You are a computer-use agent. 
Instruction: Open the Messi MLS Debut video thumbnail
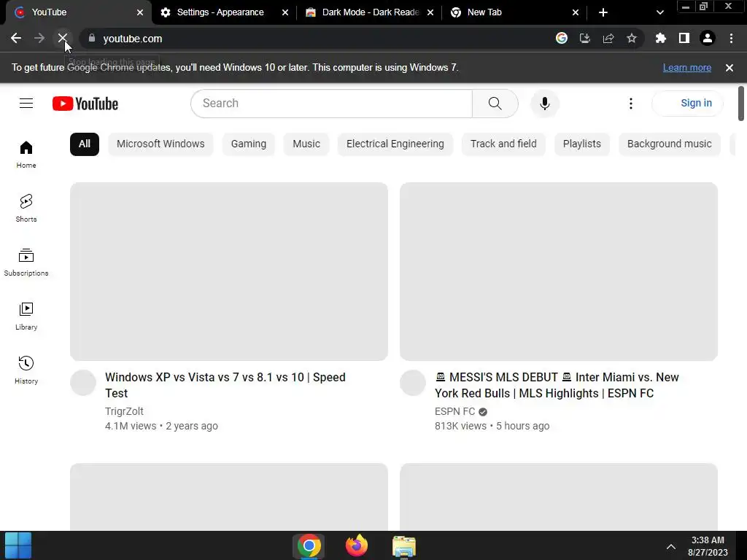[x=559, y=271]
